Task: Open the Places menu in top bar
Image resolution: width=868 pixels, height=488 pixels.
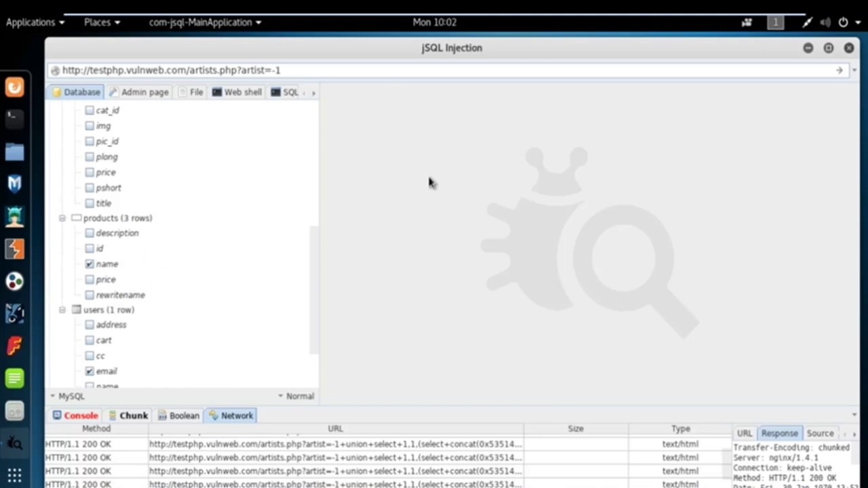Action: [102, 22]
